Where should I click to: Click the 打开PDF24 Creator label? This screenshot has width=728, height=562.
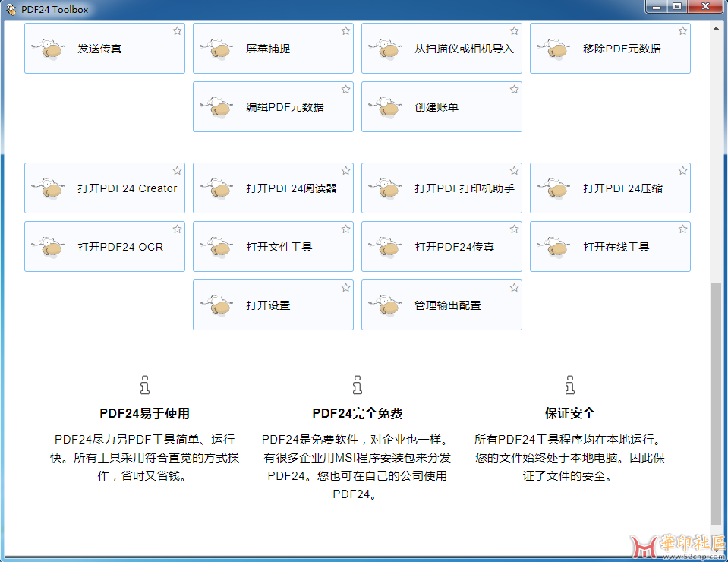(x=128, y=188)
